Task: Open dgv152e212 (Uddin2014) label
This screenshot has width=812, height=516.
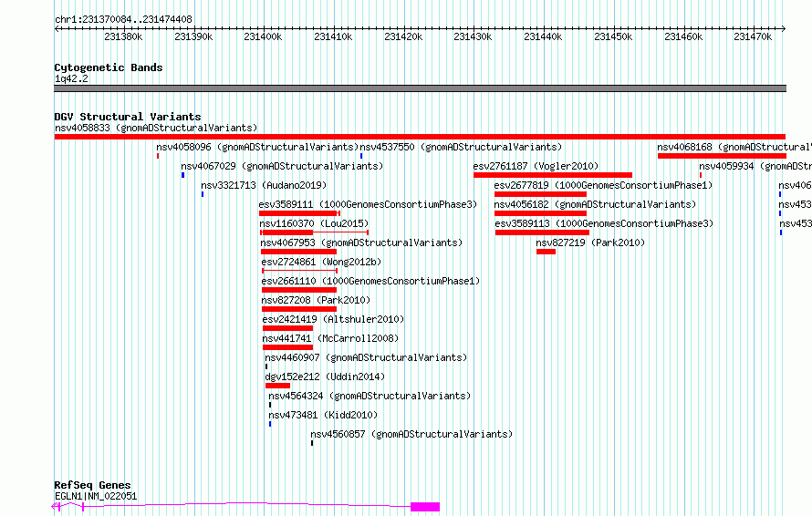Action: pyautogui.click(x=325, y=377)
